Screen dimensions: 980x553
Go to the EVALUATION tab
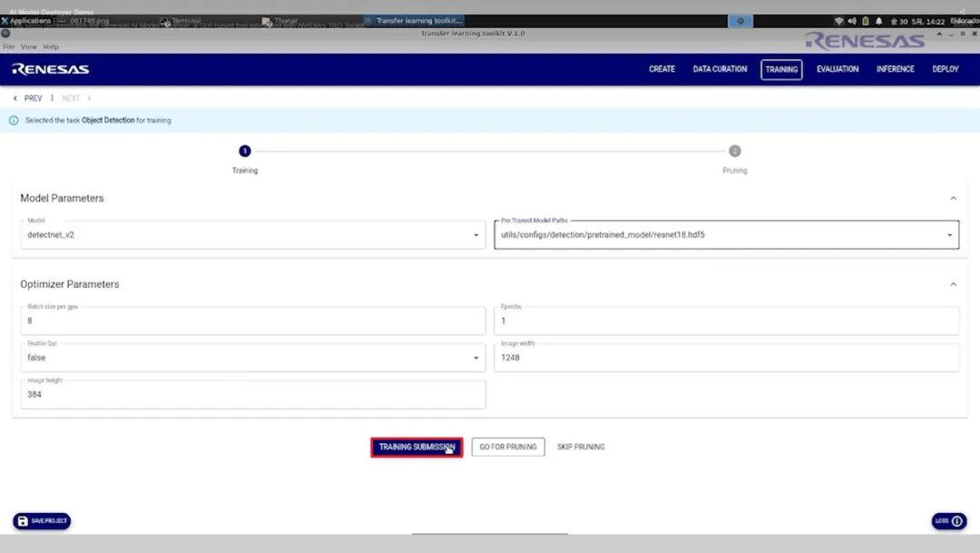838,69
